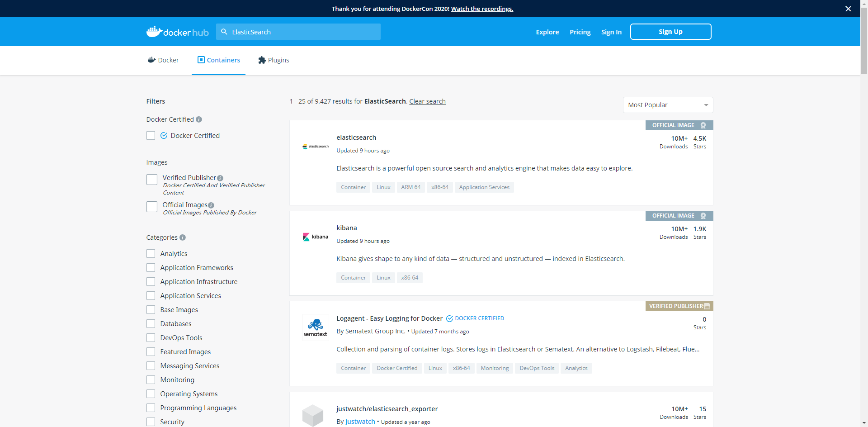Click the Analytics tag on Logagent
Viewport: 868px width, 427px height.
576,368
